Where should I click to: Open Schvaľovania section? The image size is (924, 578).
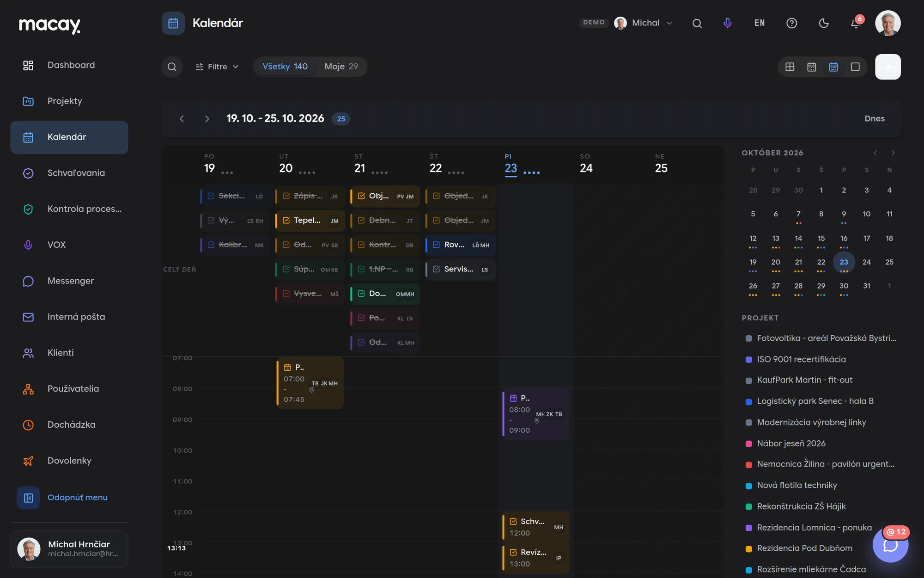coord(69,173)
